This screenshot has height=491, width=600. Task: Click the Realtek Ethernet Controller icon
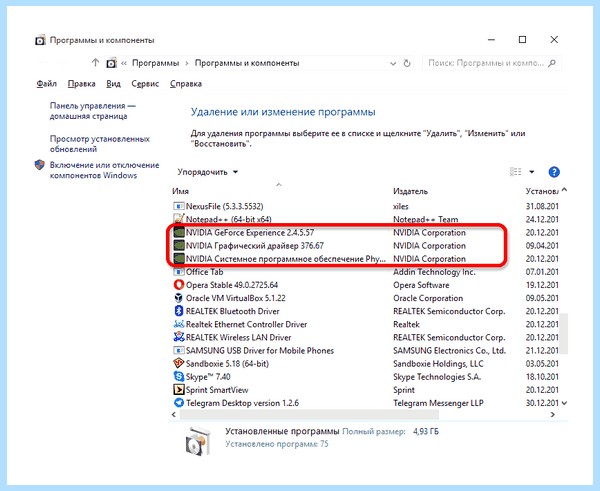[178, 324]
